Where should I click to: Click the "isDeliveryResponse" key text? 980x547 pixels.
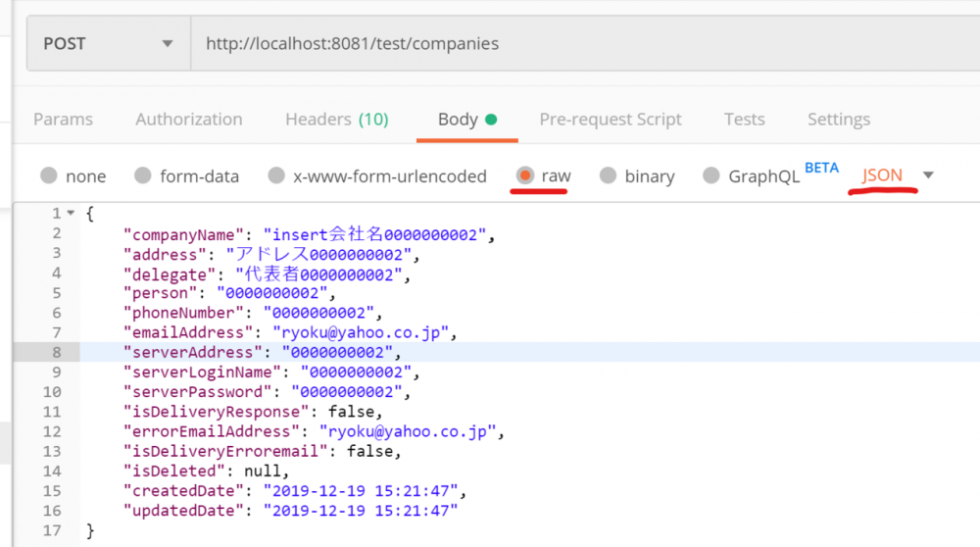point(217,412)
